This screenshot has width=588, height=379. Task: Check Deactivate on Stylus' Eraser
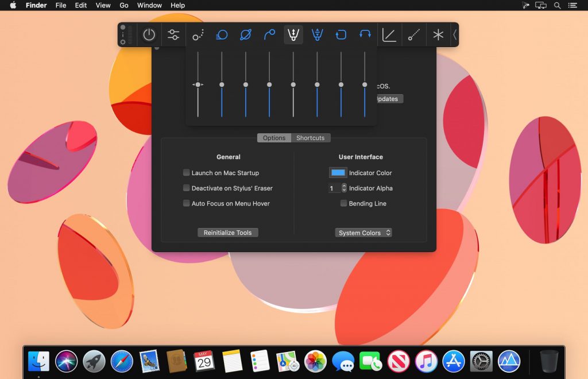(x=187, y=188)
